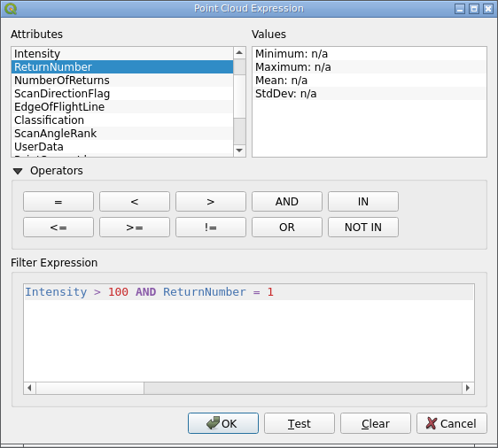Viewport: 498px width, 448px height.
Task: Click the attributes list scroll up arrow
Action: (x=239, y=52)
